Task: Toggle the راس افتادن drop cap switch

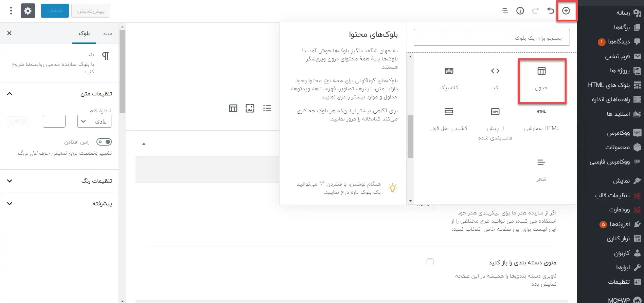Action: click(x=104, y=142)
